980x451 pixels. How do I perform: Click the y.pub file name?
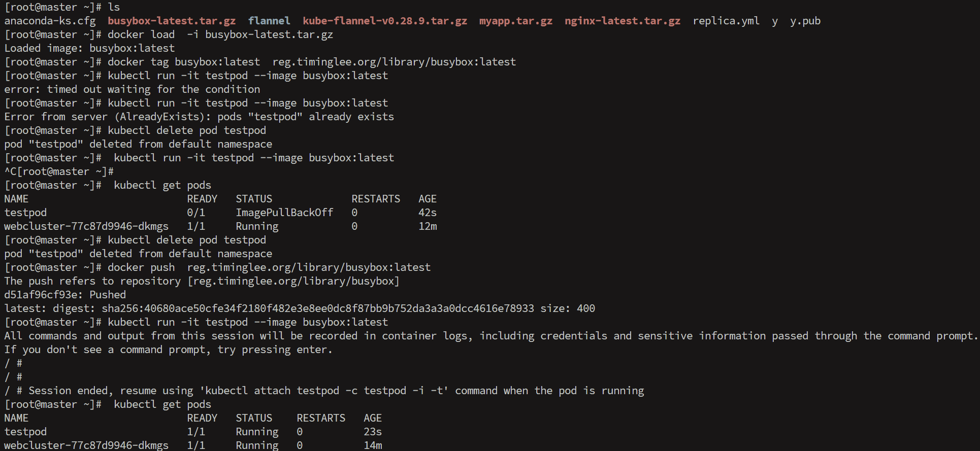point(805,21)
